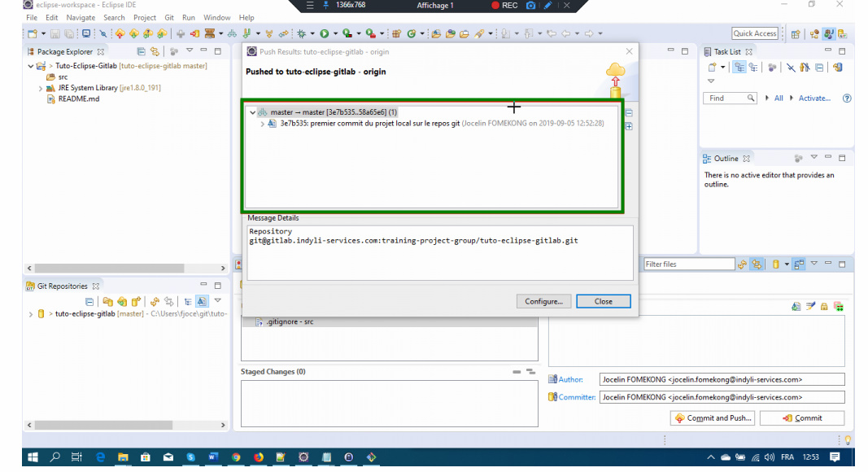This screenshot has width=868, height=472.
Task: Click the Find field in Task List
Action: (x=730, y=98)
